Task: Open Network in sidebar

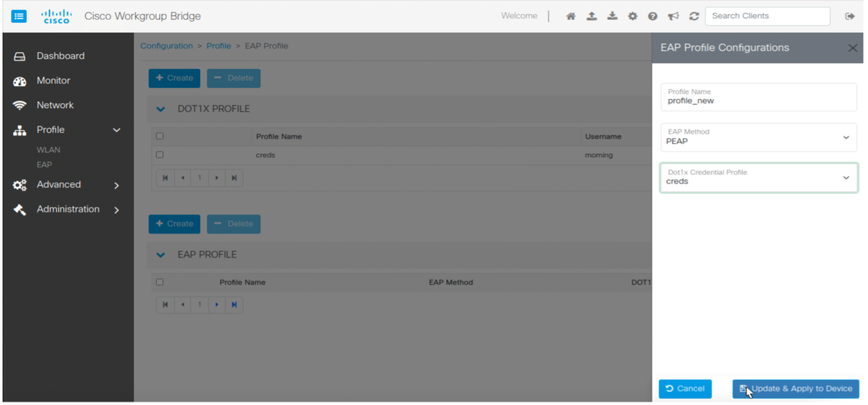Action: [55, 105]
